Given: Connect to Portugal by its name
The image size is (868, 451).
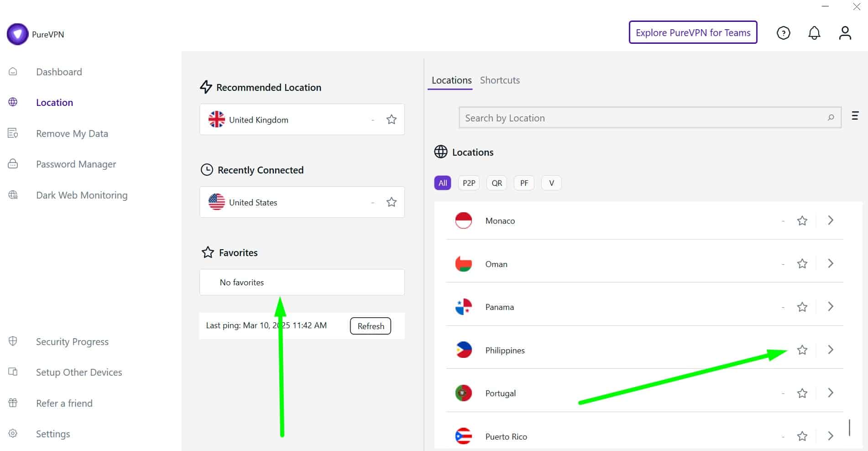Looking at the screenshot, I should click(501, 393).
